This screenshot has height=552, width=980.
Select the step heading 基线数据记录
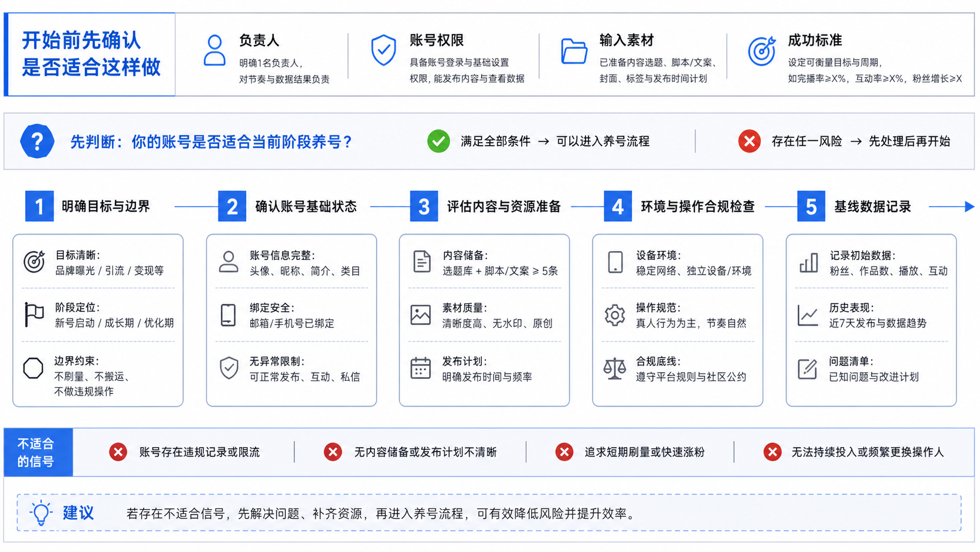(872, 206)
